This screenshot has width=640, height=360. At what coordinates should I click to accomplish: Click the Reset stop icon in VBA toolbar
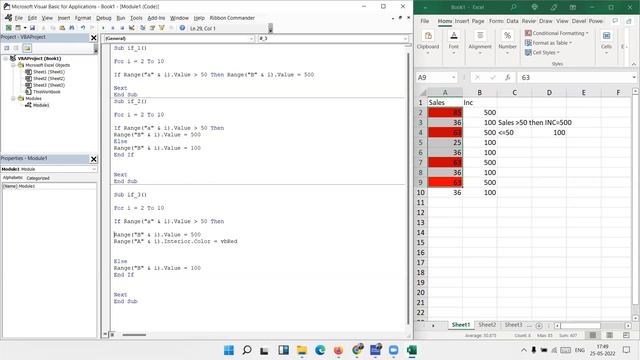click(x=122, y=28)
